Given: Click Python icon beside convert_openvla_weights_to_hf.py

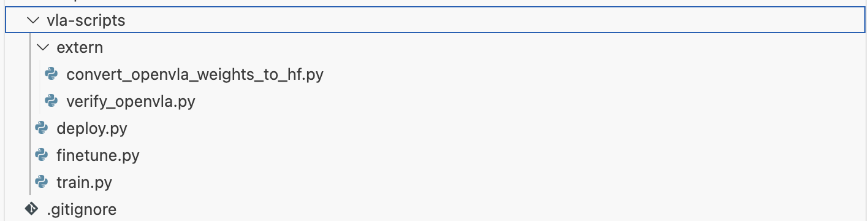Looking at the screenshot, I should 51,75.
